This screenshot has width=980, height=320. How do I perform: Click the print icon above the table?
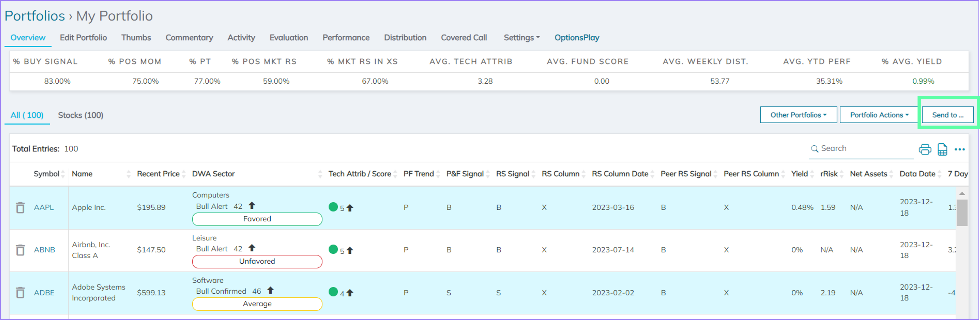[925, 149]
